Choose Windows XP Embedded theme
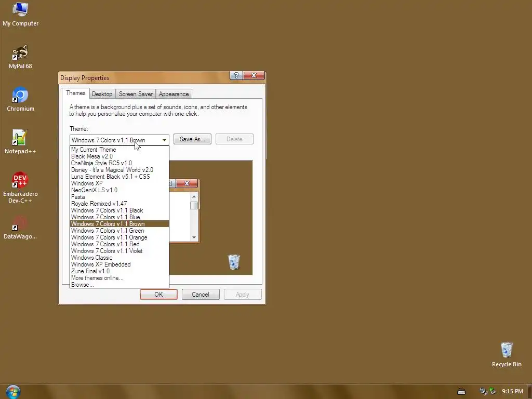532x399 pixels. 119,264
